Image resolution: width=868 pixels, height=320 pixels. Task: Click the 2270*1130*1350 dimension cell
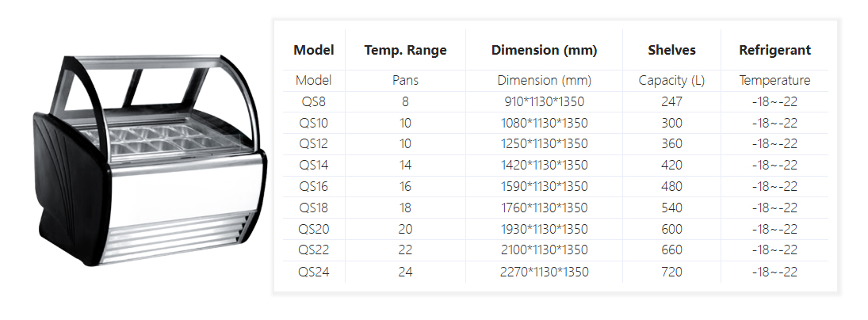point(544,272)
